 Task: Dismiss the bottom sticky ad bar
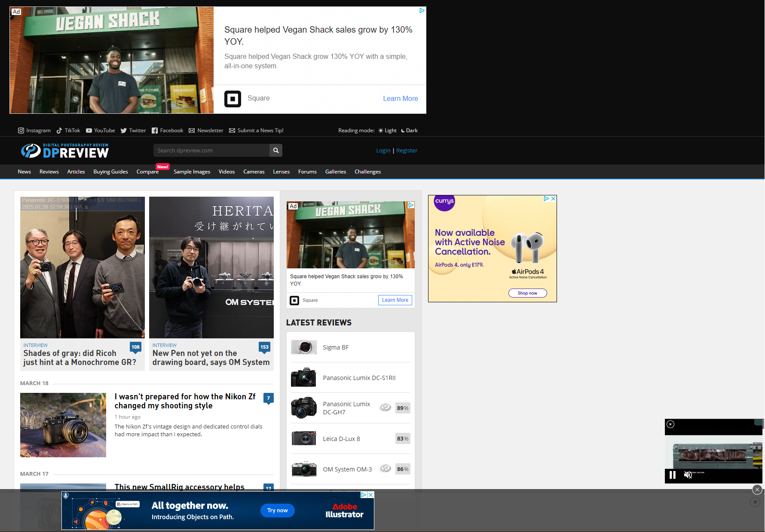(x=757, y=489)
